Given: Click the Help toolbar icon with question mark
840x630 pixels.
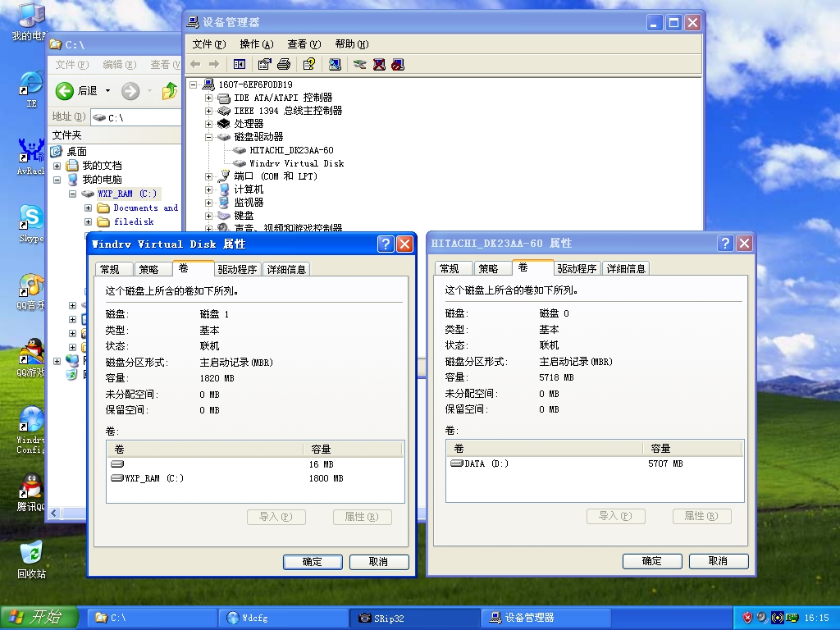Looking at the screenshot, I should [308, 64].
